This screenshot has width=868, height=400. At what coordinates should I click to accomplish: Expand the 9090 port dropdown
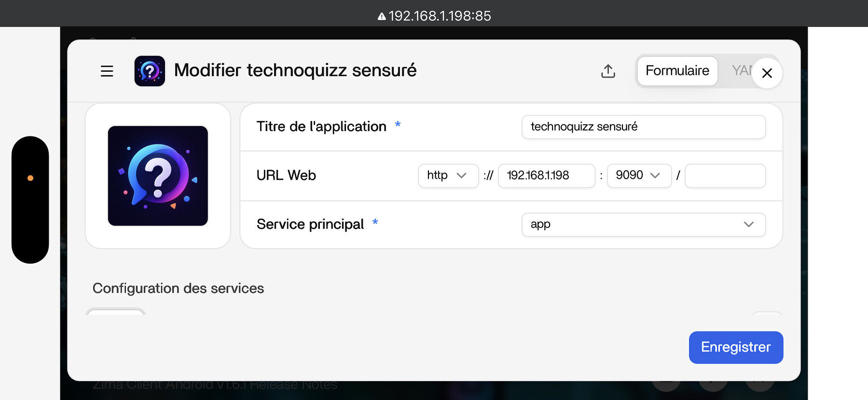639,175
